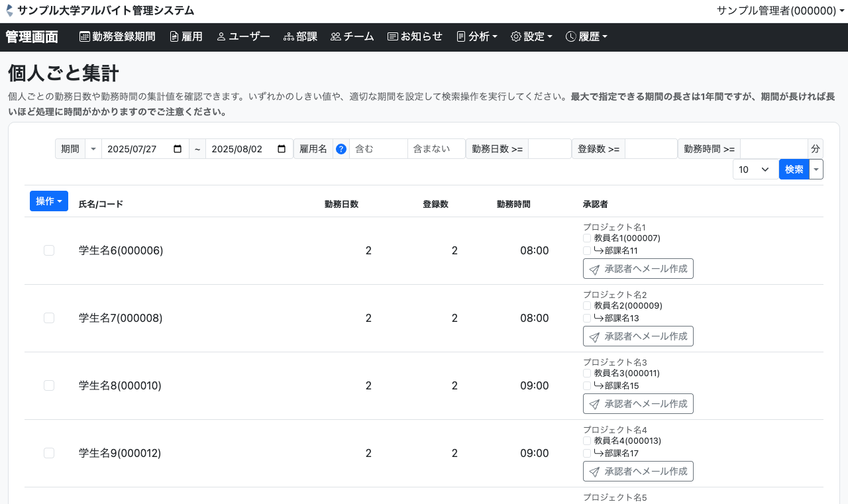The image size is (848, 504).
Task: Check the 部課名15 checkbox
Action: click(x=587, y=386)
